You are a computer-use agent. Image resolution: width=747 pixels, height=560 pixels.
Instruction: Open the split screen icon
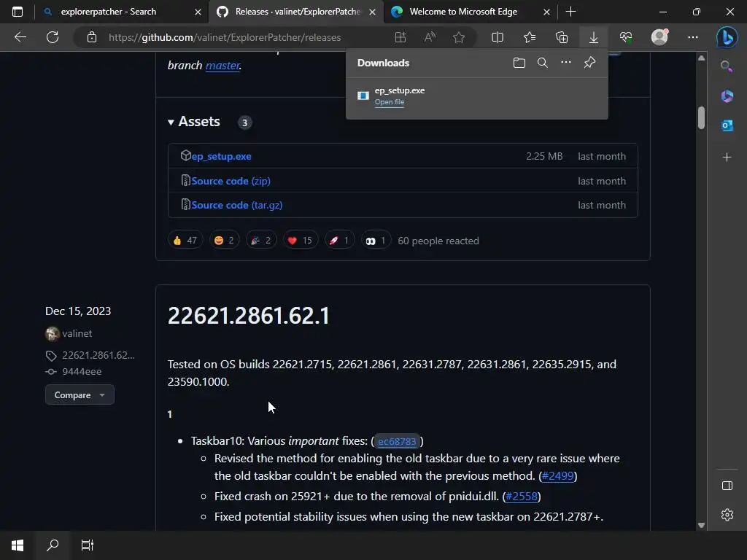(498, 37)
